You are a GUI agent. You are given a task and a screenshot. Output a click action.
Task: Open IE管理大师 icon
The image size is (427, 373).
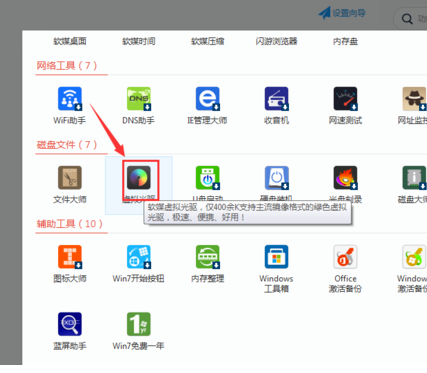click(207, 99)
